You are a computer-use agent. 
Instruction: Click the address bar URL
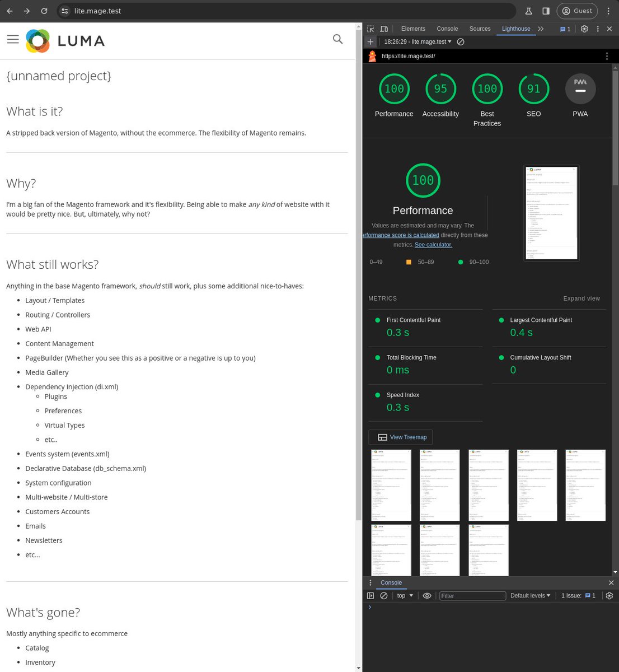pyautogui.click(x=98, y=11)
